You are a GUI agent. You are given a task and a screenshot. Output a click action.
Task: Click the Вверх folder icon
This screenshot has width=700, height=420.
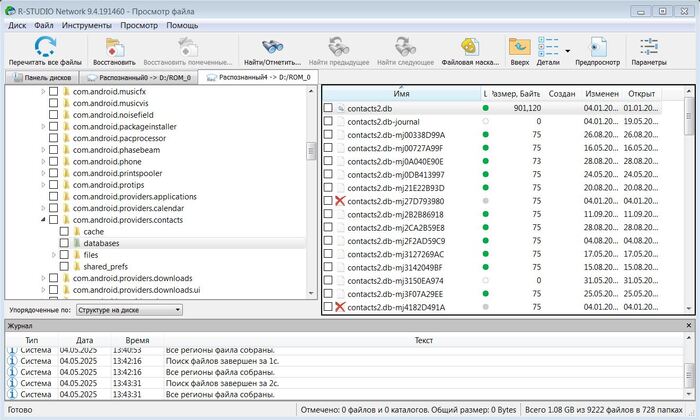click(x=520, y=47)
